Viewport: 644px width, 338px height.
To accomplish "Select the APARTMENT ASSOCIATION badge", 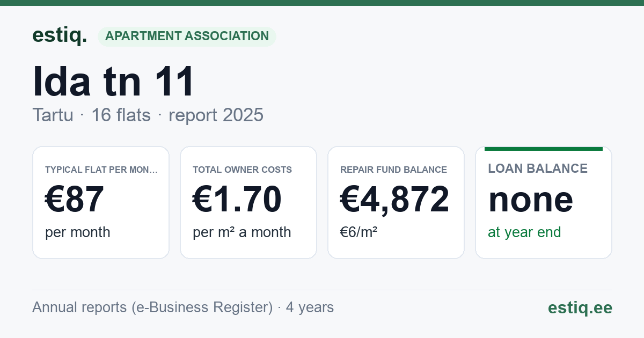I will (x=187, y=36).
